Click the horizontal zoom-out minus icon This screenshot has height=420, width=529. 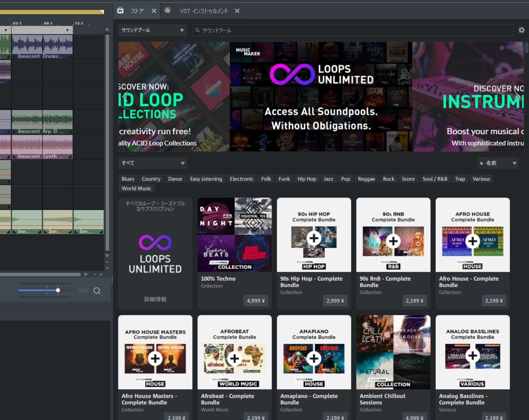point(95,274)
